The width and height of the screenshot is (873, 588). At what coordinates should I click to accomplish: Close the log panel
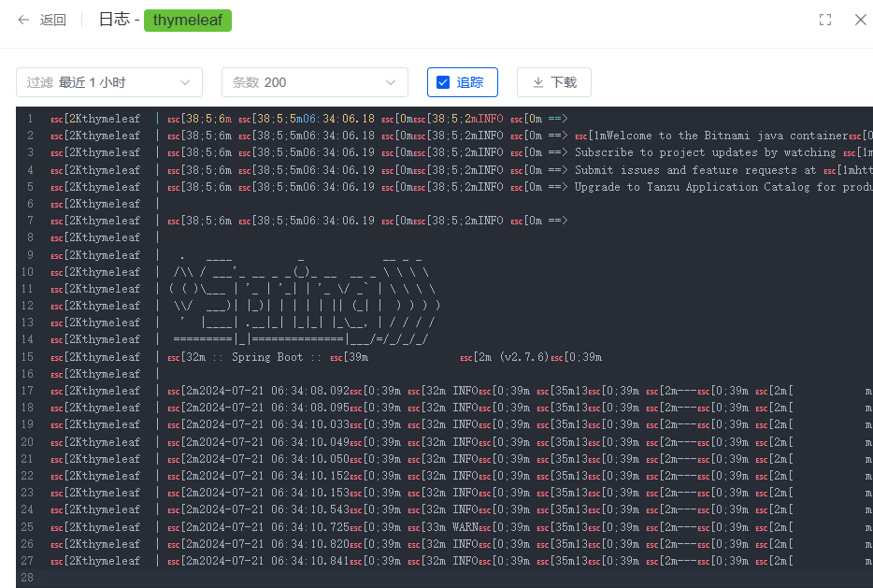[860, 20]
